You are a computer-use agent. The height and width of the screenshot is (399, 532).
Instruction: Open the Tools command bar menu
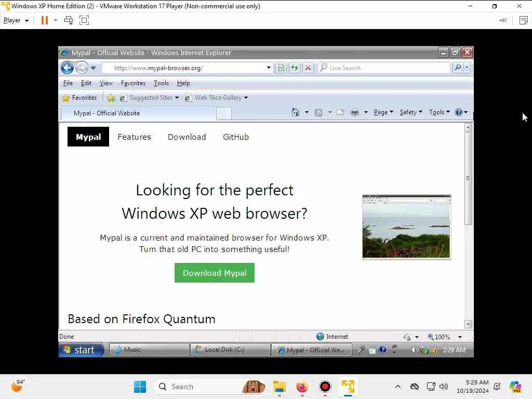[x=440, y=112]
